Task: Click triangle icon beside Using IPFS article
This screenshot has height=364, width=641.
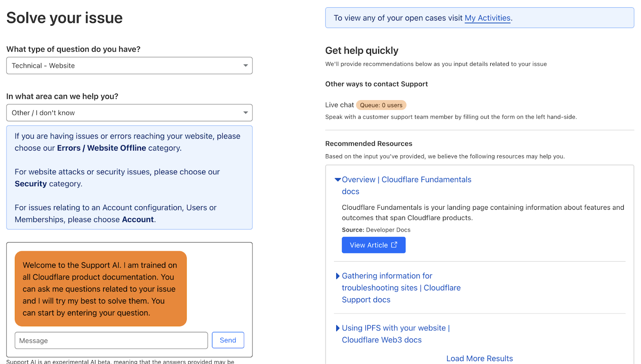Action: [337, 328]
